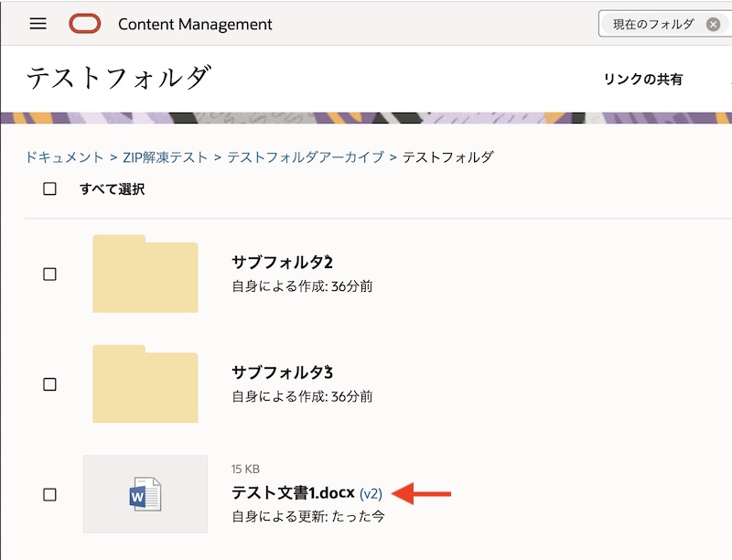Open the サブフォルダ2 folder icon
Viewport: 732px width, 560px height.
tap(145, 274)
